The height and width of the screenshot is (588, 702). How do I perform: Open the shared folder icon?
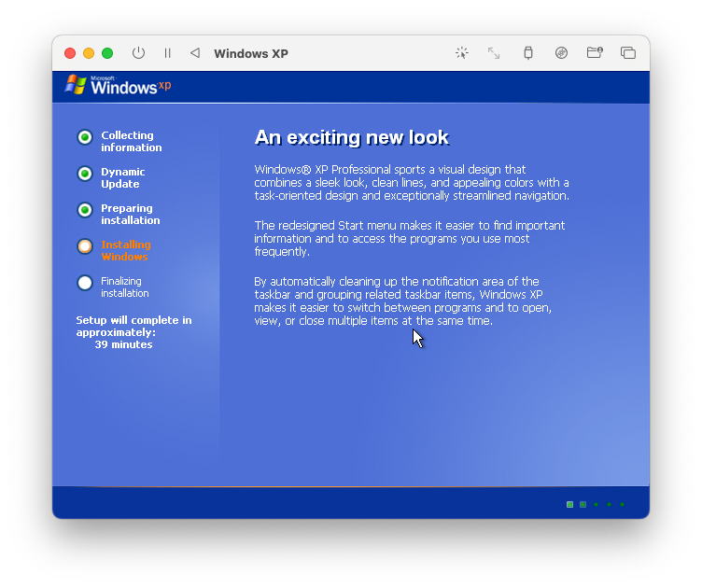pos(595,53)
